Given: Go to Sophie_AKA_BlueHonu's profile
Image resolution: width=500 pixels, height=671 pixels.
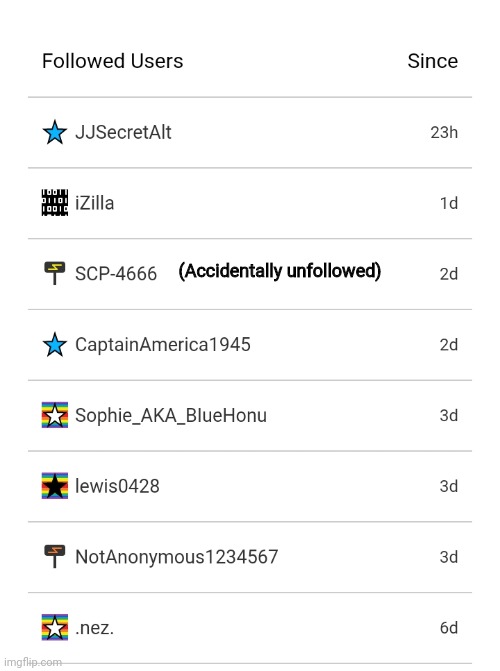Looking at the screenshot, I should pos(171,416).
